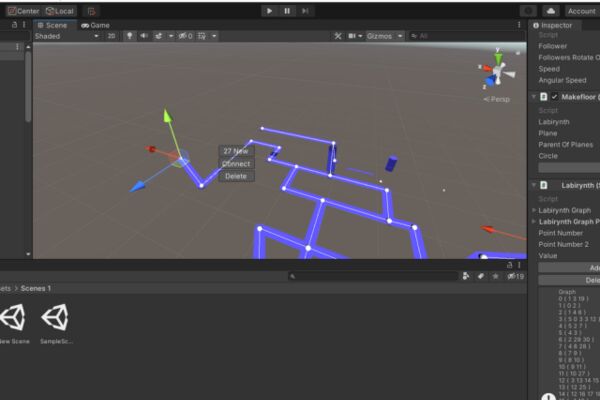Open Project panel options menu
Screen dimensions: 600x400
point(519,265)
